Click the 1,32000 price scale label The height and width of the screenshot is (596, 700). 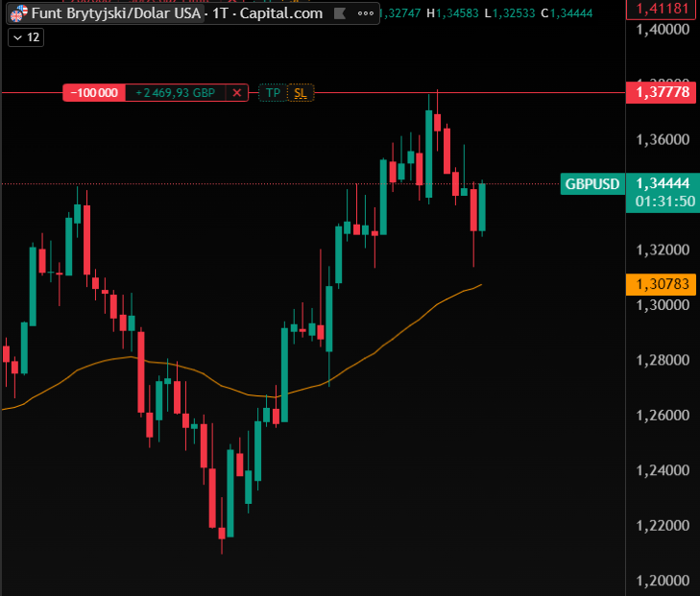coord(663,250)
